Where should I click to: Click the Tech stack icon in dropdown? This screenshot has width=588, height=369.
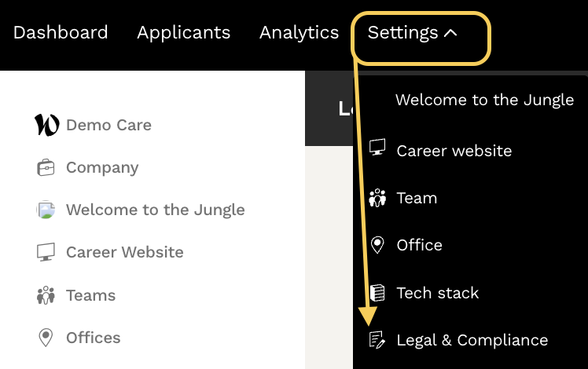pyautogui.click(x=377, y=293)
